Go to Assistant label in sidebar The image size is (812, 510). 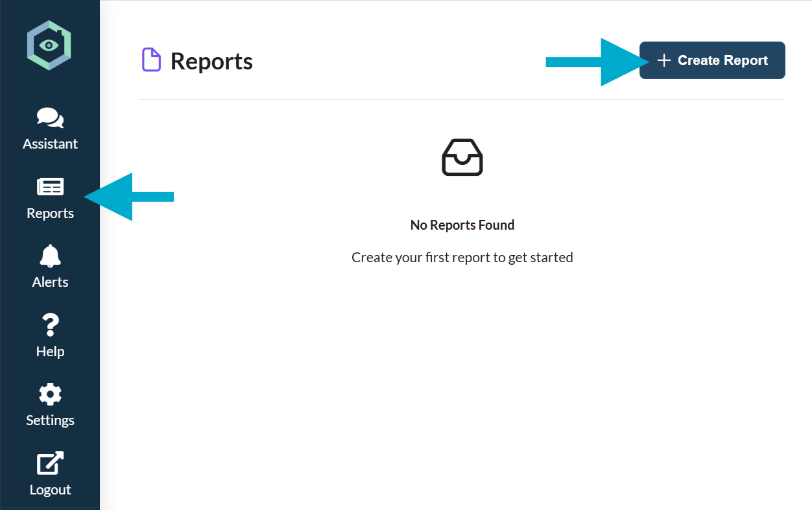pyautogui.click(x=50, y=143)
